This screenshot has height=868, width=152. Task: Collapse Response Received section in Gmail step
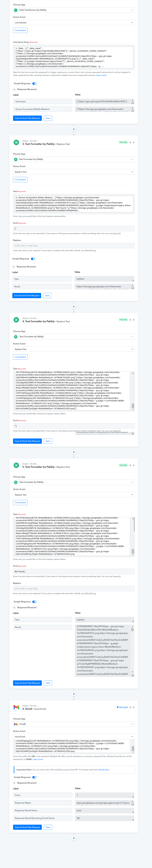coord(14,783)
